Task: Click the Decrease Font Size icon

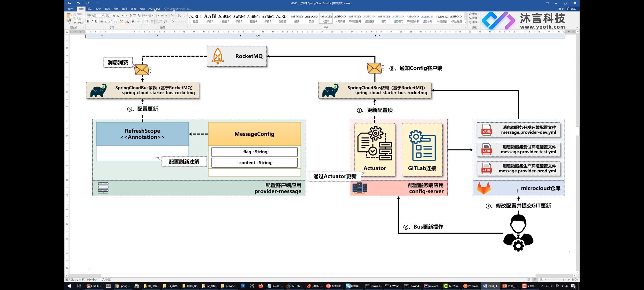Action: [x=118, y=15]
